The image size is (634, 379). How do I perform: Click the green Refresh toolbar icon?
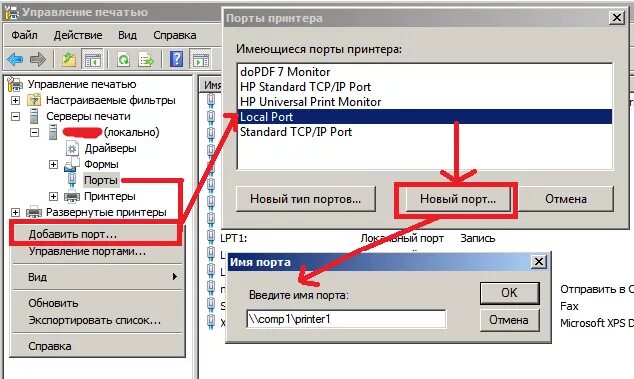pyautogui.click(x=123, y=60)
